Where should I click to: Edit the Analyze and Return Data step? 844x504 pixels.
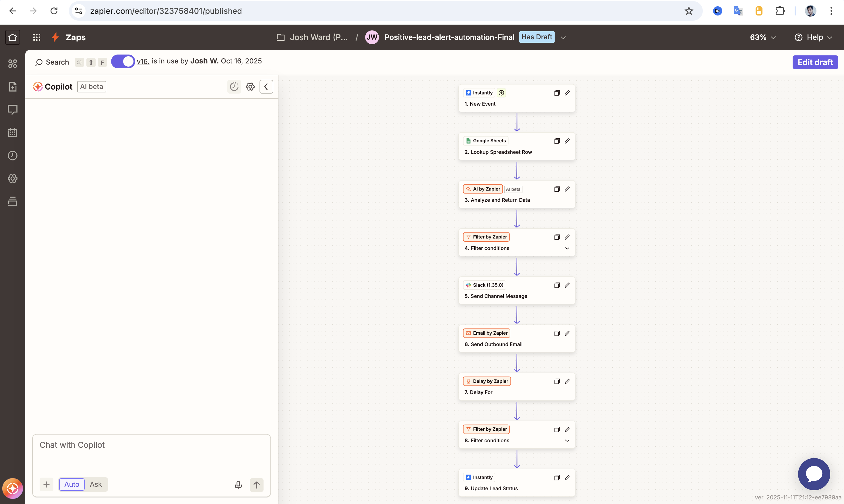click(x=567, y=189)
